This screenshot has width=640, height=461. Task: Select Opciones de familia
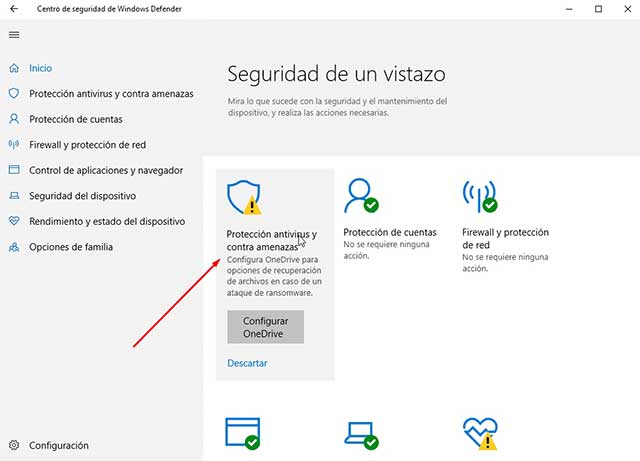coord(71,247)
